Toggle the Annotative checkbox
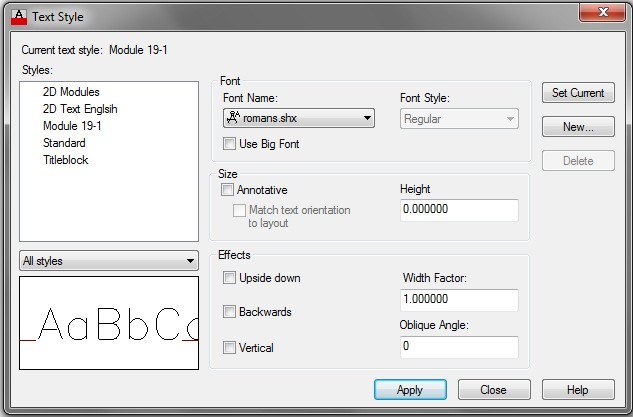The height and width of the screenshot is (417, 633). point(229,190)
